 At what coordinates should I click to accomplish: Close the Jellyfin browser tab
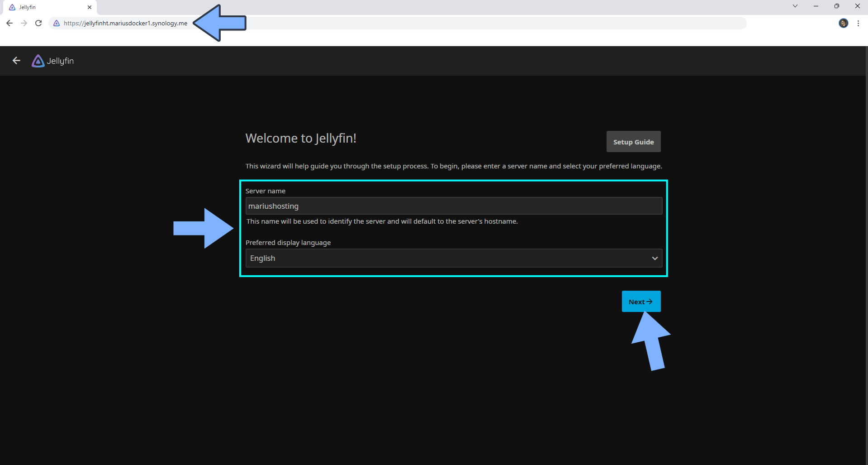point(90,7)
